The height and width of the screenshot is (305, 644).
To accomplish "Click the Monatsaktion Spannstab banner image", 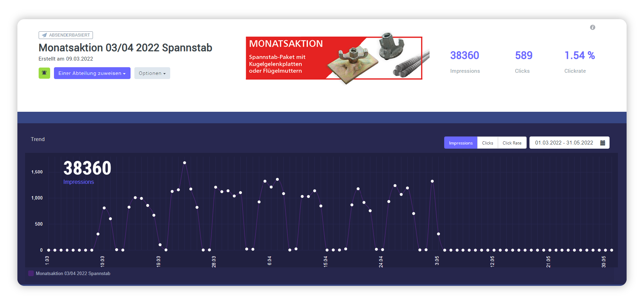I will [x=334, y=58].
